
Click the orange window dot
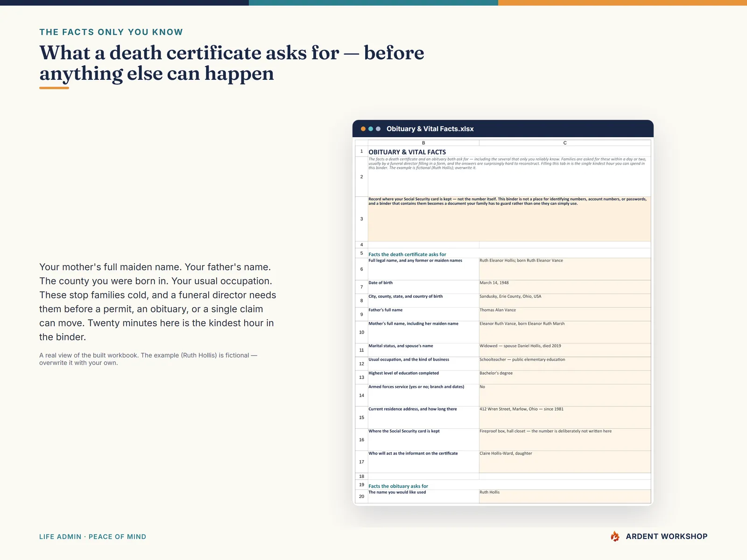pyautogui.click(x=363, y=129)
